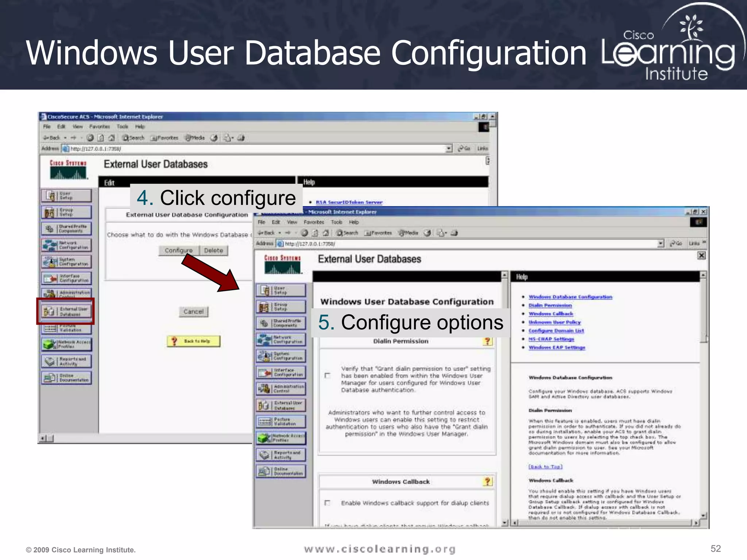
Task: Open Windows EAP Settings help link
Action: point(557,347)
